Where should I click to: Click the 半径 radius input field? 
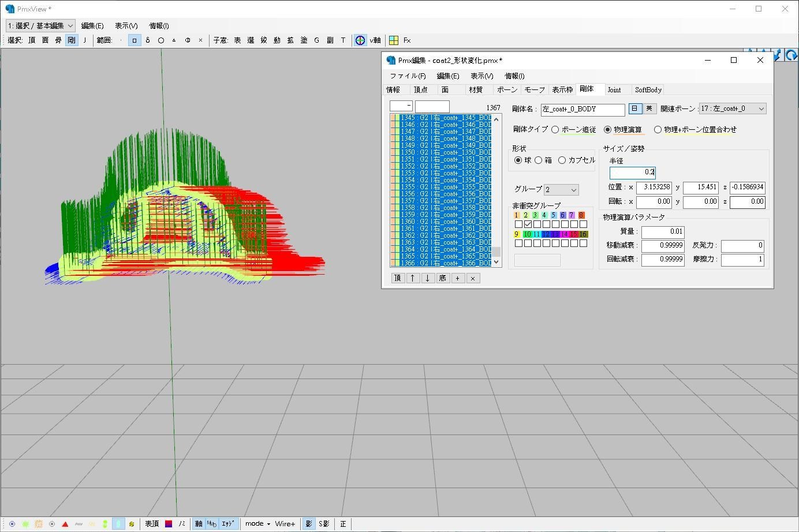click(x=633, y=172)
